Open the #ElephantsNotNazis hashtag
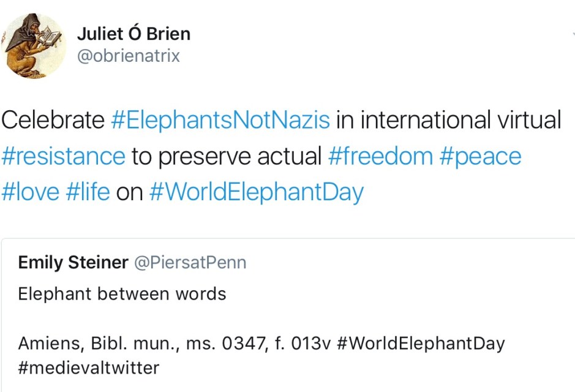 (x=220, y=120)
